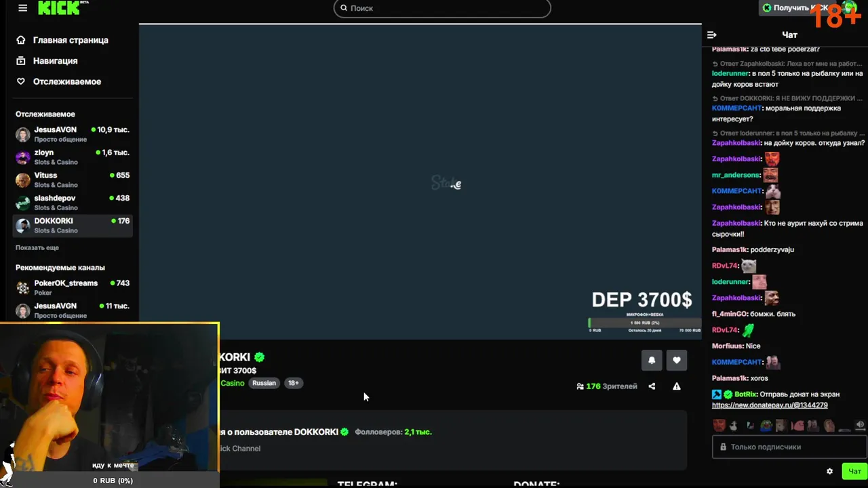The image size is (868, 488).
Task: Click the search magnifier icon
Action: pyautogui.click(x=344, y=8)
